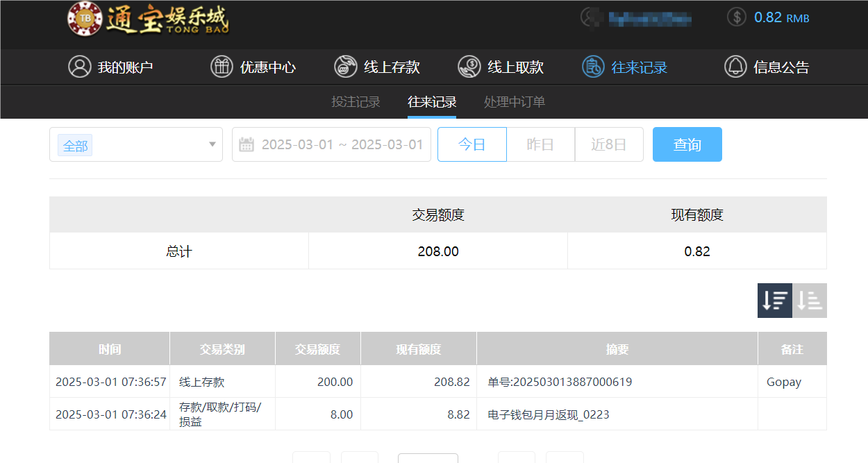Open the 信息公告 announcements bell icon

pyautogui.click(x=735, y=67)
